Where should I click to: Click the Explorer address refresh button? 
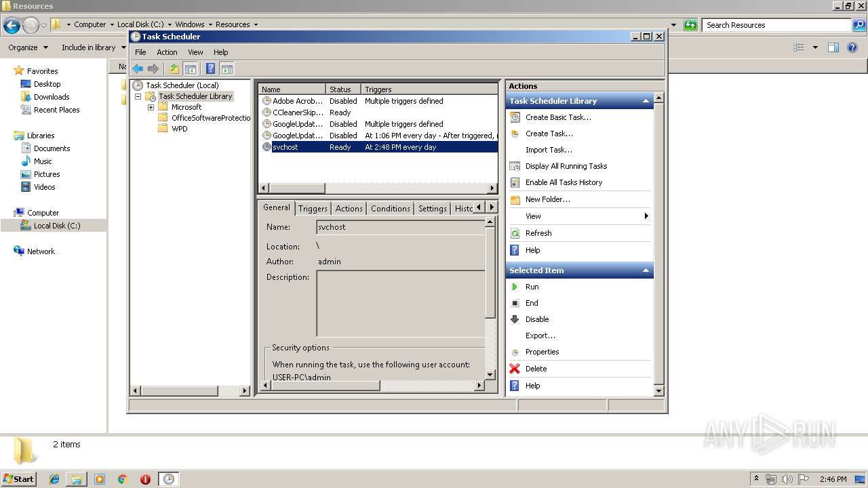[690, 25]
